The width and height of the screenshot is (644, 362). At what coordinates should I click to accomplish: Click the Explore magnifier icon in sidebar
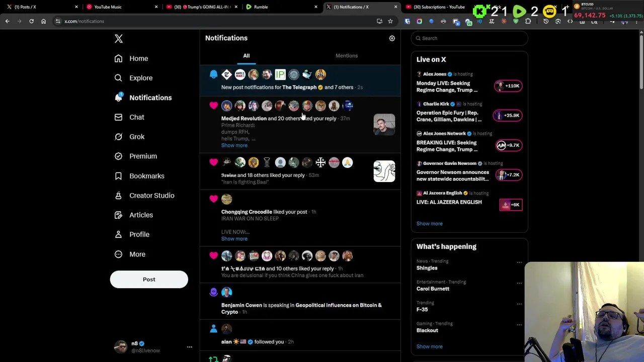pos(118,78)
